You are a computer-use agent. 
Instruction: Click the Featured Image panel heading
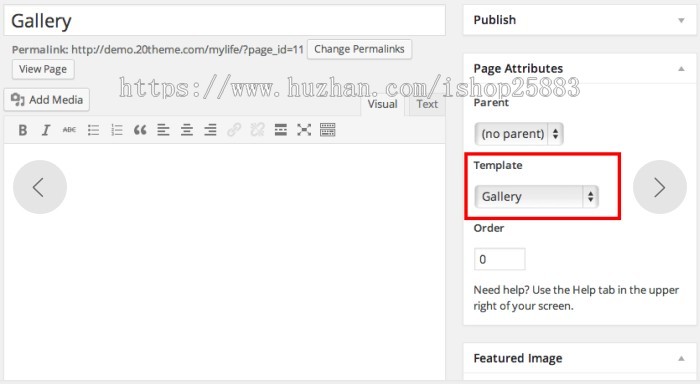click(518, 359)
